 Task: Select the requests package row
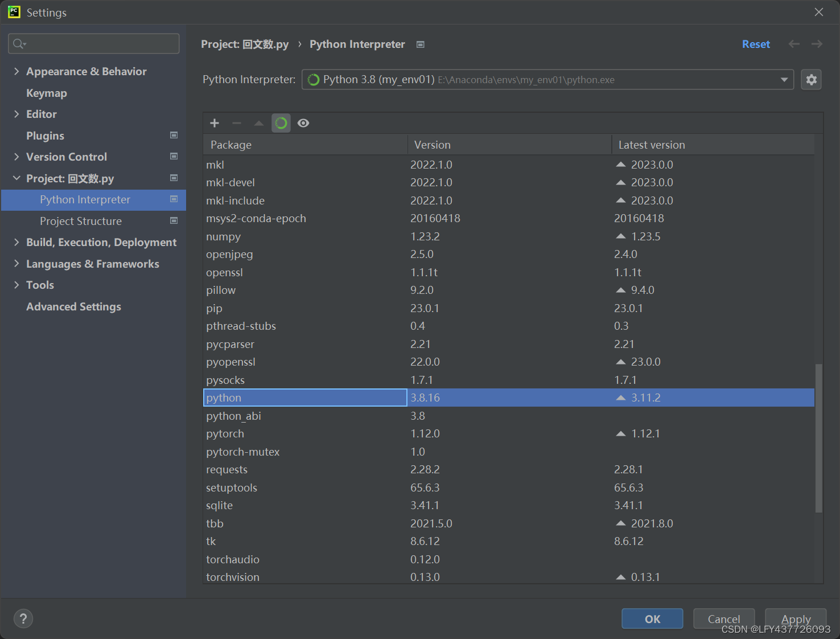509,469
